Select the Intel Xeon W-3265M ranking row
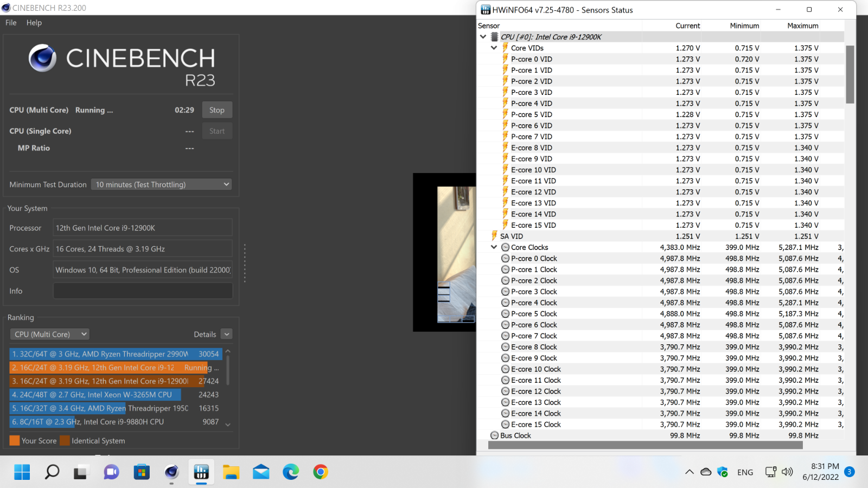The height and width of the screenshot is (488, 868). (116, 395)
